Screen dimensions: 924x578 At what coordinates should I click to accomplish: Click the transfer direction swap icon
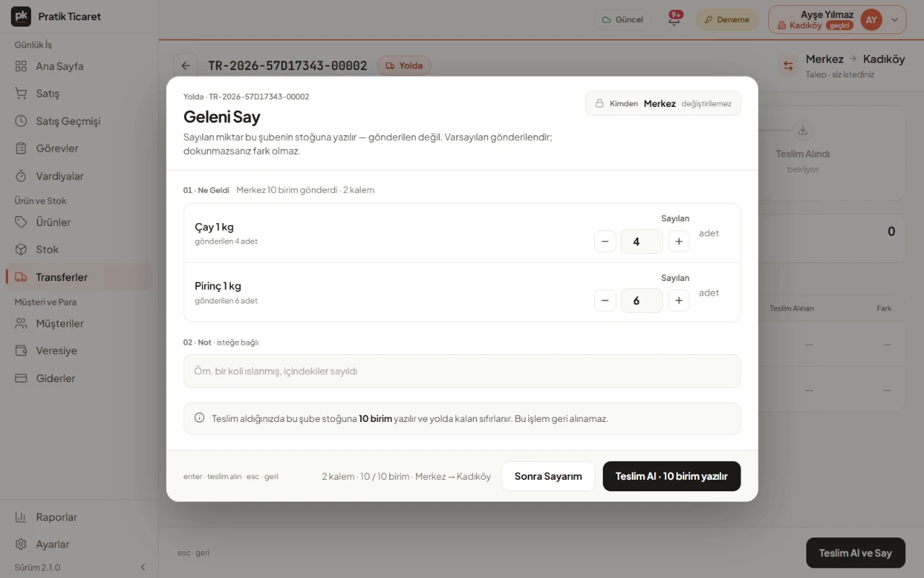788,66
